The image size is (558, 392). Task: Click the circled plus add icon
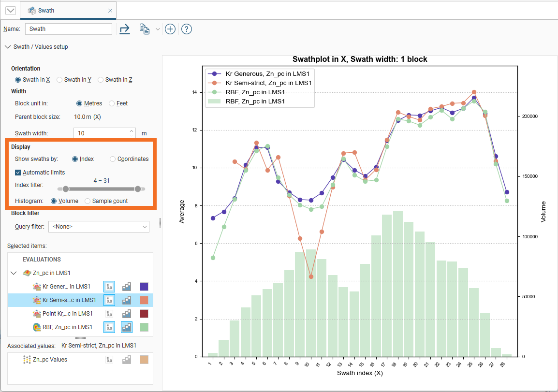tap(170, 29)
